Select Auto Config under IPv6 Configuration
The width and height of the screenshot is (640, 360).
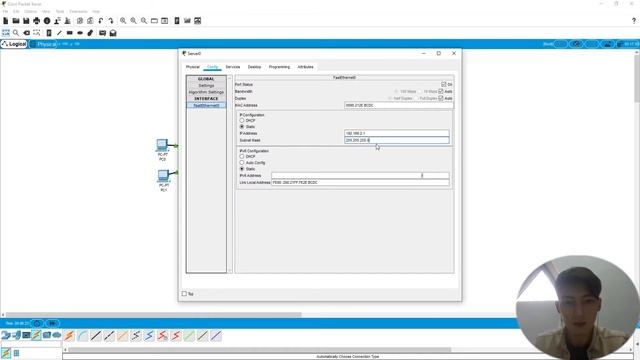click(242, 162)
